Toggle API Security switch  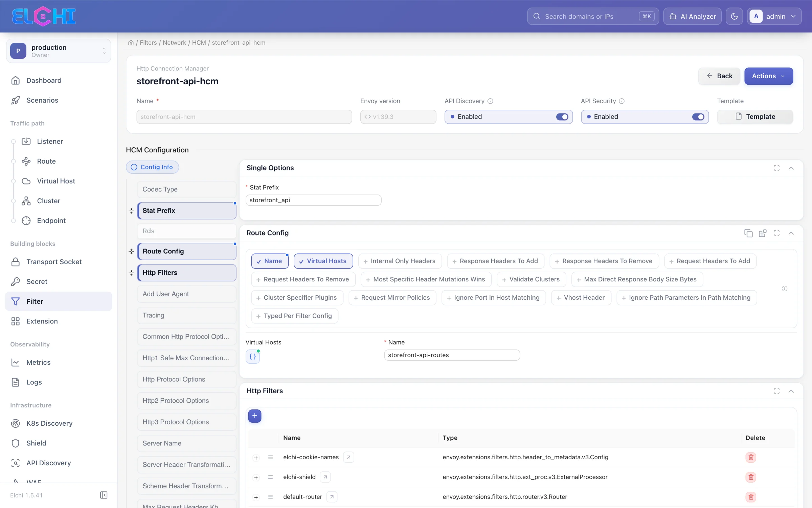pyautogui.click(x=698, y=117)
